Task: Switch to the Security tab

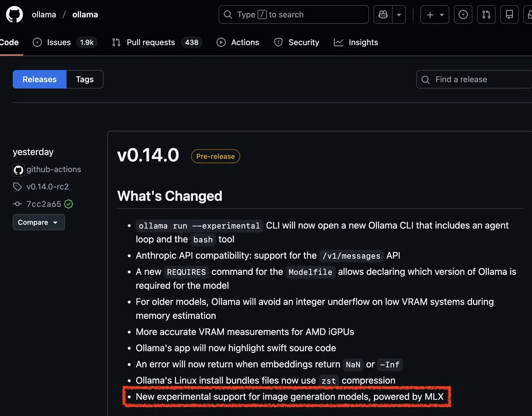Action: point(297,43)
